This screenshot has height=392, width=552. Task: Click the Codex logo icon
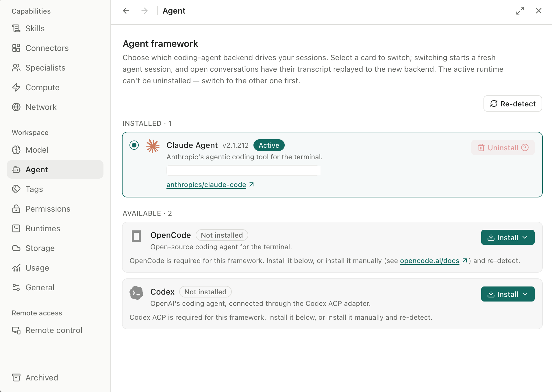[136, 293]
